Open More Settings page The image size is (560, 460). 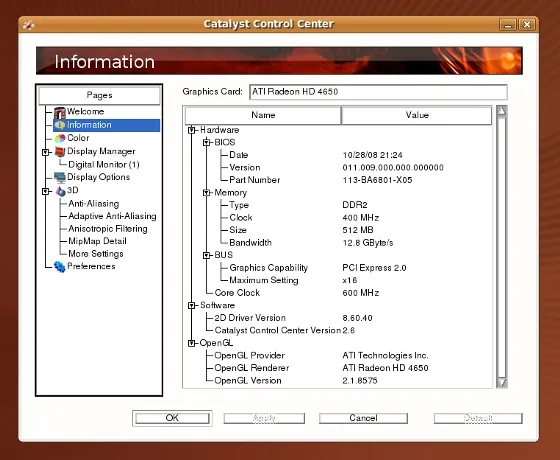click(x=96, y=254)
